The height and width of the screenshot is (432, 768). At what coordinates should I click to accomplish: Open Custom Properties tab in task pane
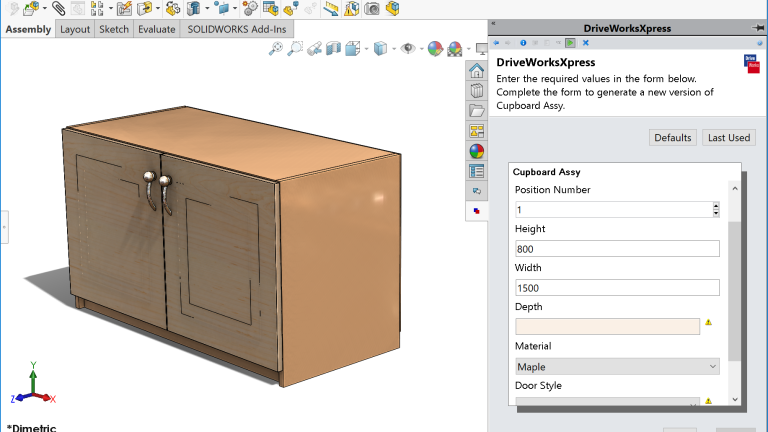tap(477, 171)
